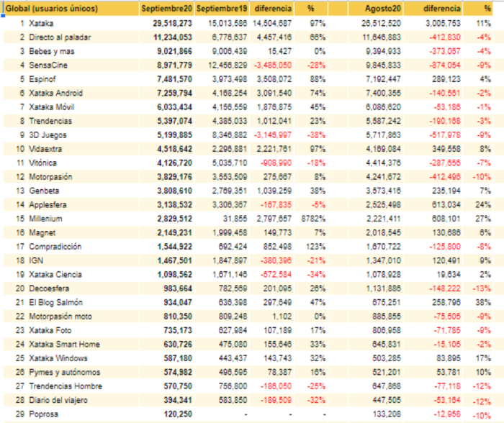Click the 3D Juegos cell
This screenshot has height=423, width=504.
point(48,135)
